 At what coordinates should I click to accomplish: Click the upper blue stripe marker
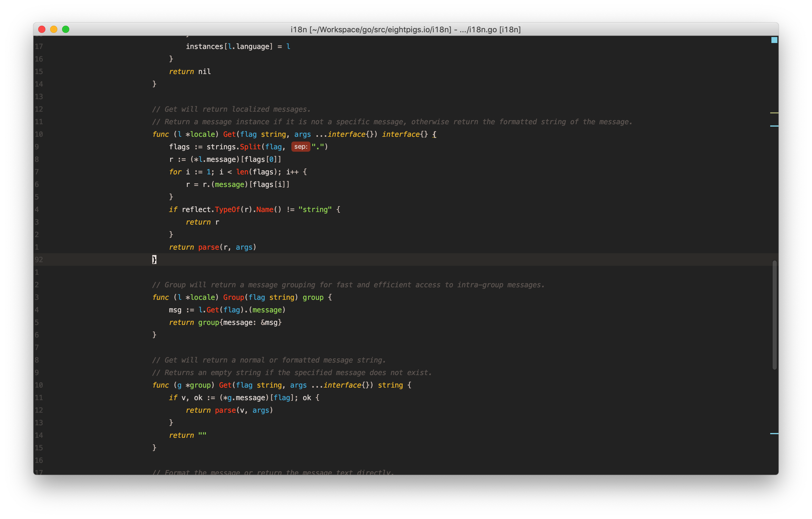774,126
